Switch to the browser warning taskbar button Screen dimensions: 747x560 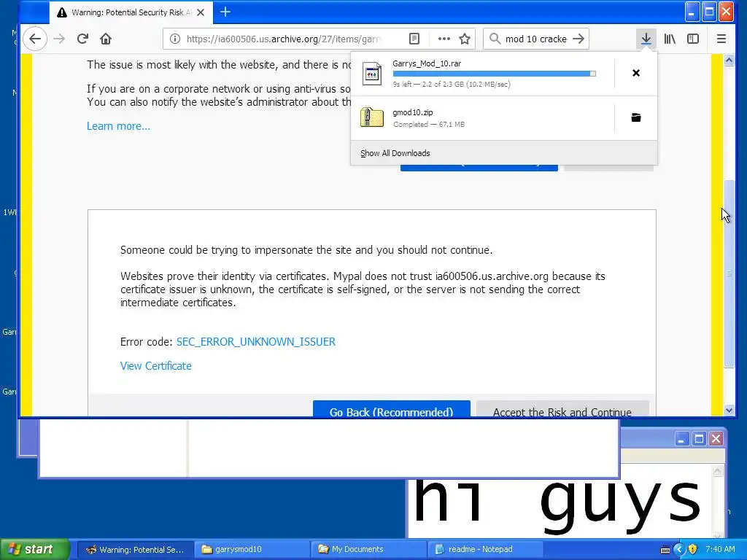134,549
